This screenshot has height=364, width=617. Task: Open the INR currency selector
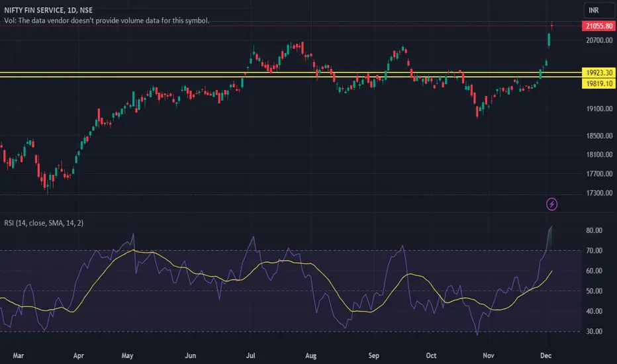[x=598, y=11]
